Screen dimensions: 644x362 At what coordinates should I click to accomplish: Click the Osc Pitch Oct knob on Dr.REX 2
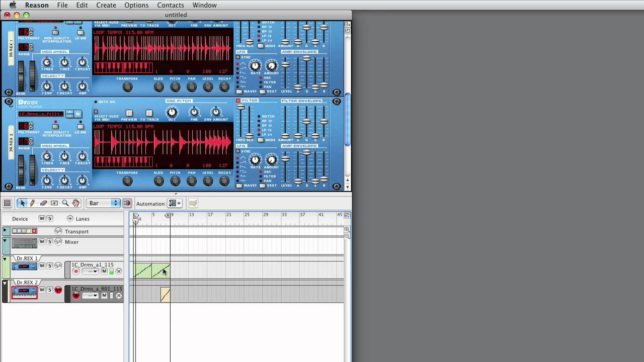172,112
